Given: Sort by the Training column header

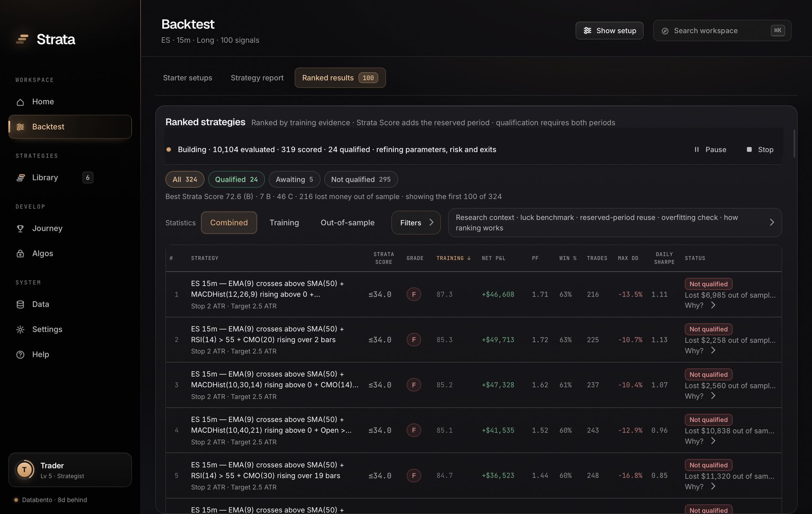Looking at the screenshot, I should pyautogui.click(x=454, y=258).
